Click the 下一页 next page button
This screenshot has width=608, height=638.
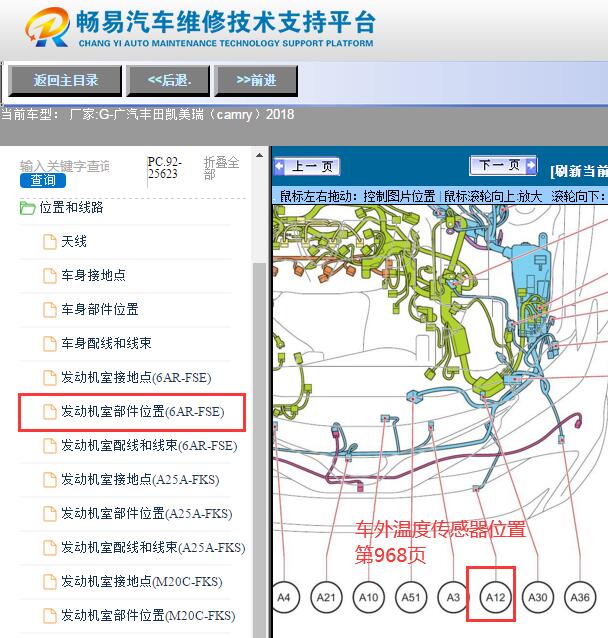tap(503, 165)
